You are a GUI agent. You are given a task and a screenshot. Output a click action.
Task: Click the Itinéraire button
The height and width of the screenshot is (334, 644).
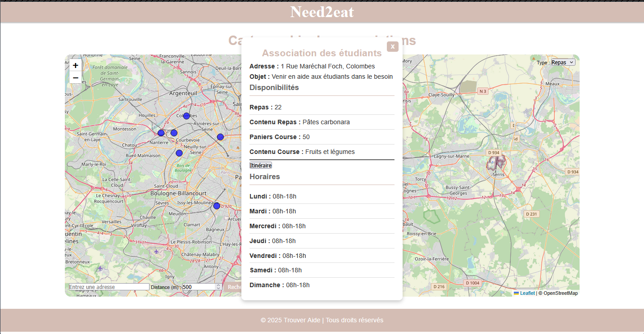pos(261,166)
